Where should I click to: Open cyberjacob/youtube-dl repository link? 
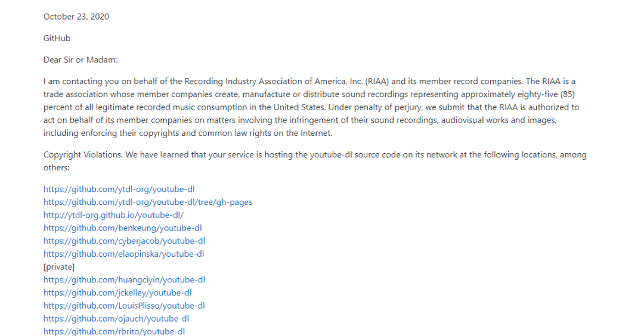(125, 241)
